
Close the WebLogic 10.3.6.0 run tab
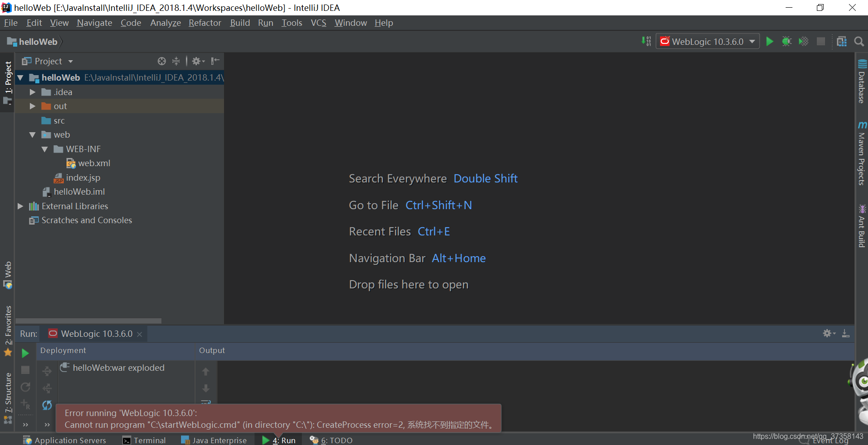[x=139, y=334]
